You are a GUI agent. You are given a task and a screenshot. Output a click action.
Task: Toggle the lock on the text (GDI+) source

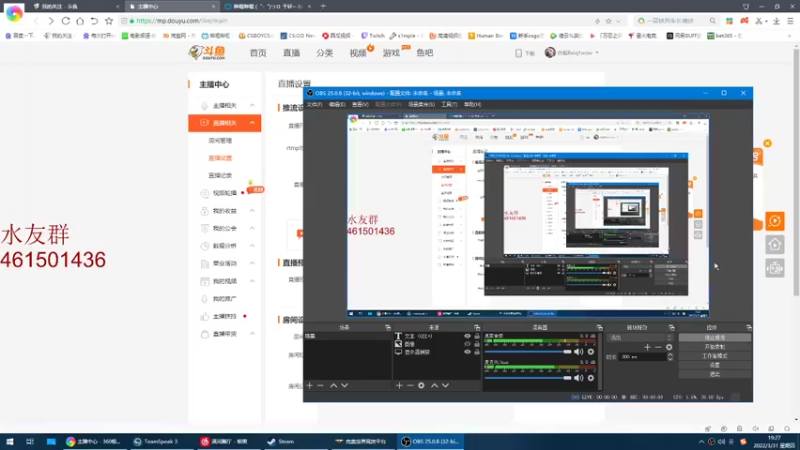point(477,336)
